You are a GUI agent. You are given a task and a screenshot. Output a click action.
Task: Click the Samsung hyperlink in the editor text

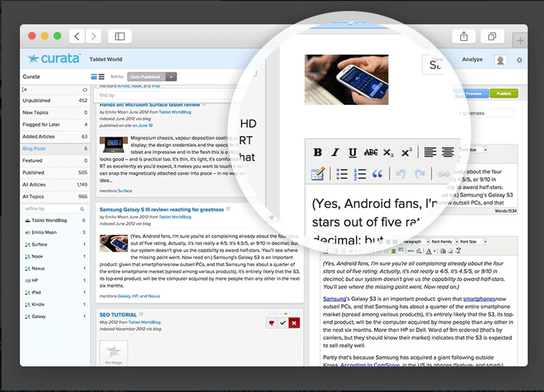pos(334,299)
